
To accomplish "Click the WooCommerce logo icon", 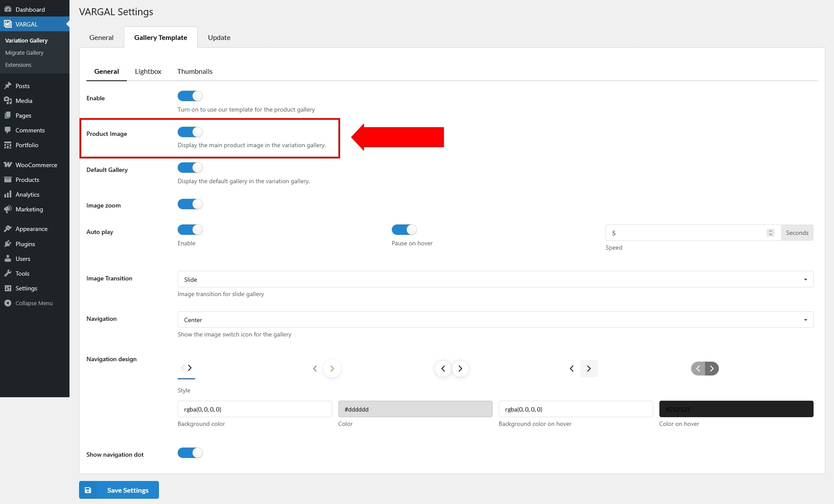I will click(8, 165).
